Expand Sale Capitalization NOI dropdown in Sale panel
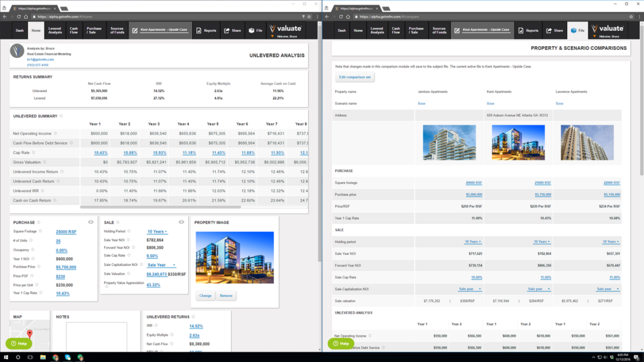 click(x=161, y=265)
